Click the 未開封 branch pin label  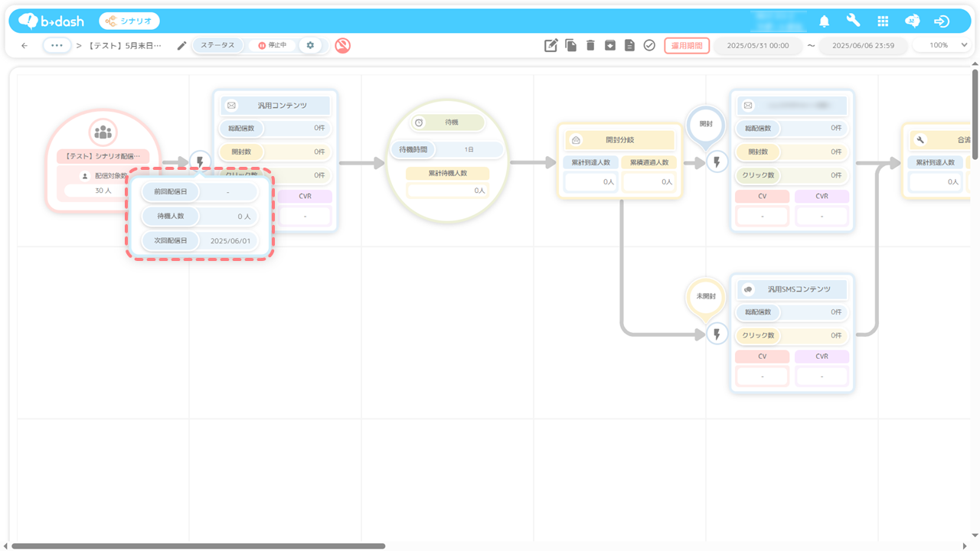click(x=706, y=296)
